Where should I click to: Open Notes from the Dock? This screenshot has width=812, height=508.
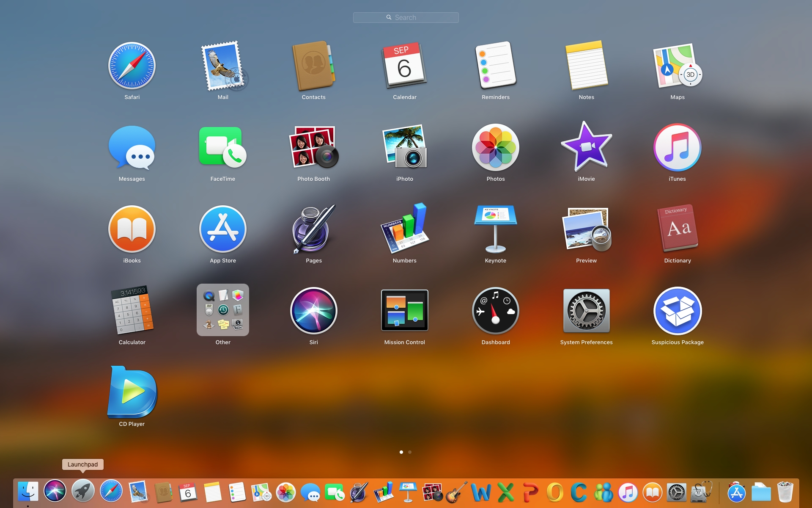tap(213, 492)
